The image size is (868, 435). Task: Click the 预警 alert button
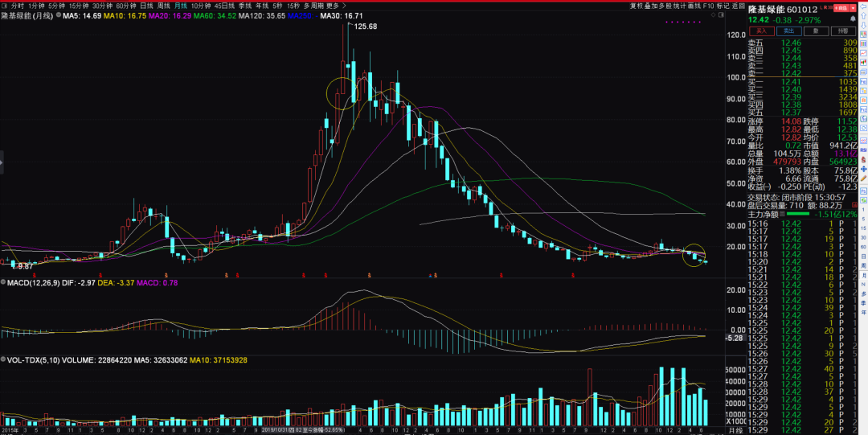coord(843,31)
